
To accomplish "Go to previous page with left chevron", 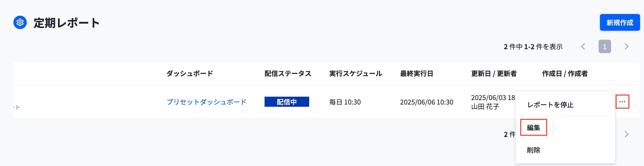I will (x=583, y=46).
